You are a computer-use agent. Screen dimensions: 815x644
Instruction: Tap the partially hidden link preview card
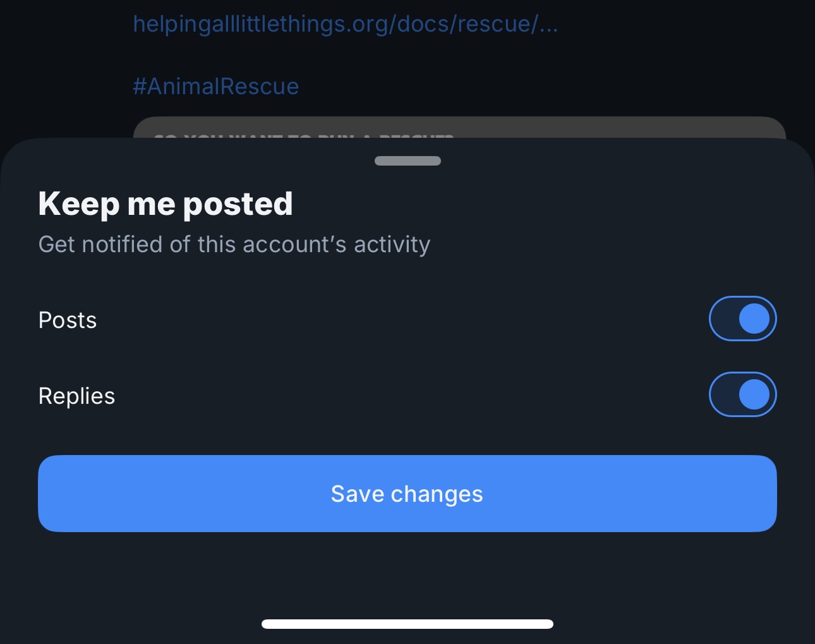[459, 127]
